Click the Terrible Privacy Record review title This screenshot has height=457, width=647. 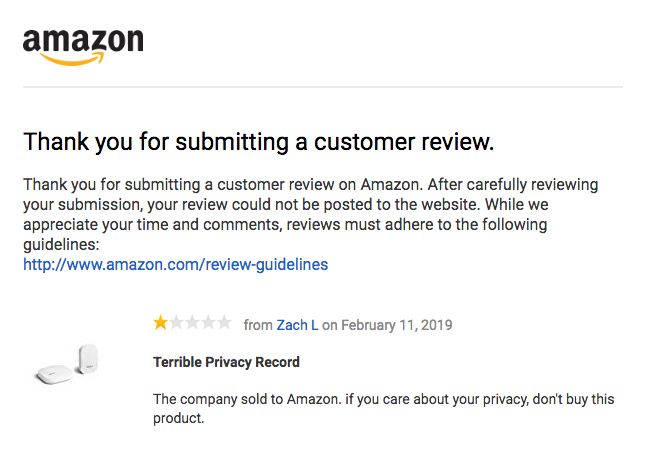coord(226,362)
